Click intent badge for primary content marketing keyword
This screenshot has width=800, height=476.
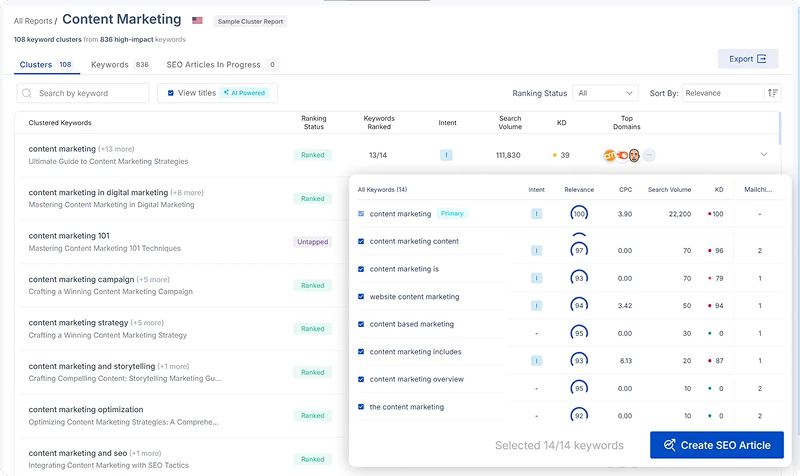coord(536,214)
